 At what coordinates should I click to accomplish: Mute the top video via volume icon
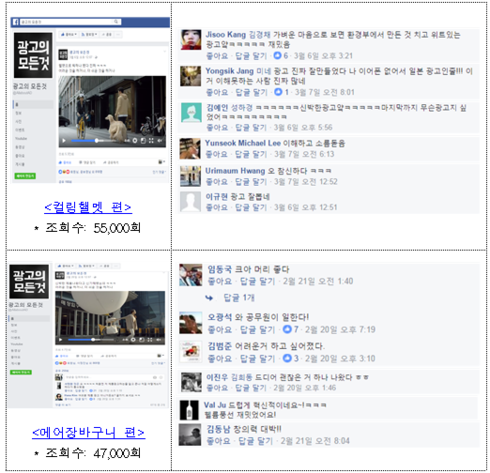(160, 141)
